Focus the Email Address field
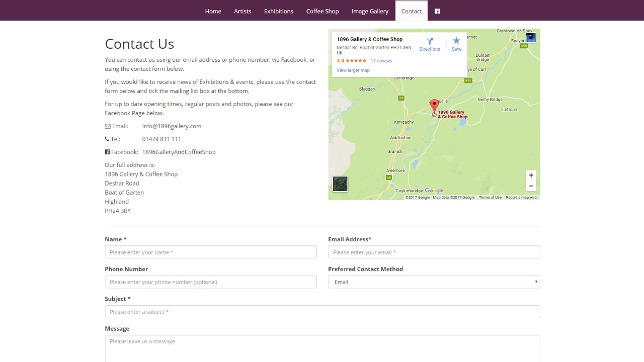This screenshot has width=644, height=362. pos(434,252)
